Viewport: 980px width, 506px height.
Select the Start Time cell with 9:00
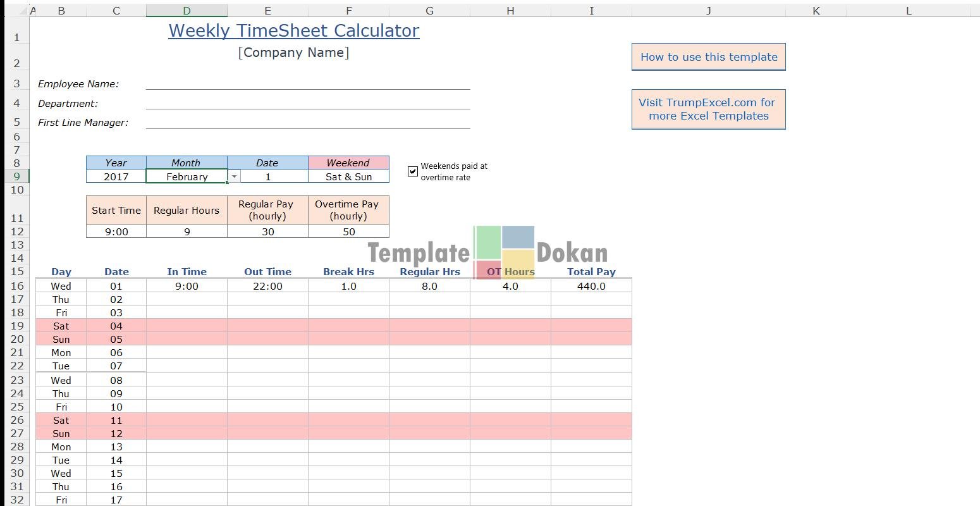[116, 232]
